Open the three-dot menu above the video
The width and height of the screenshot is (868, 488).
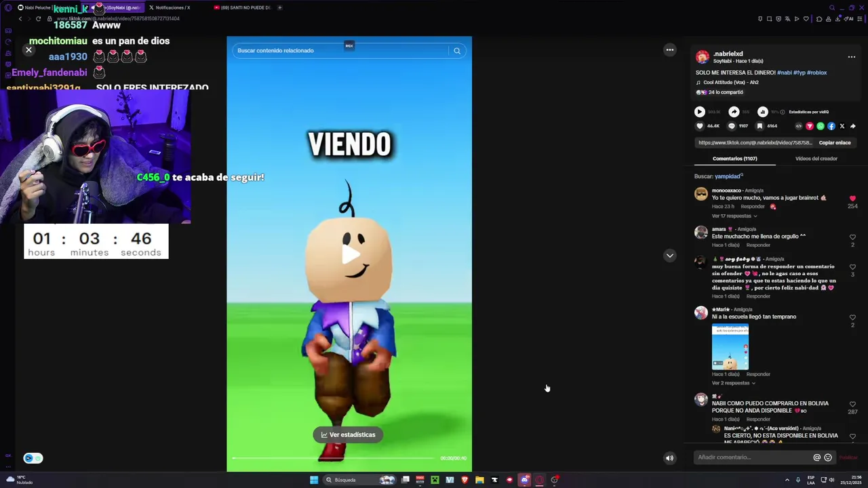click(x=670, y=49)
